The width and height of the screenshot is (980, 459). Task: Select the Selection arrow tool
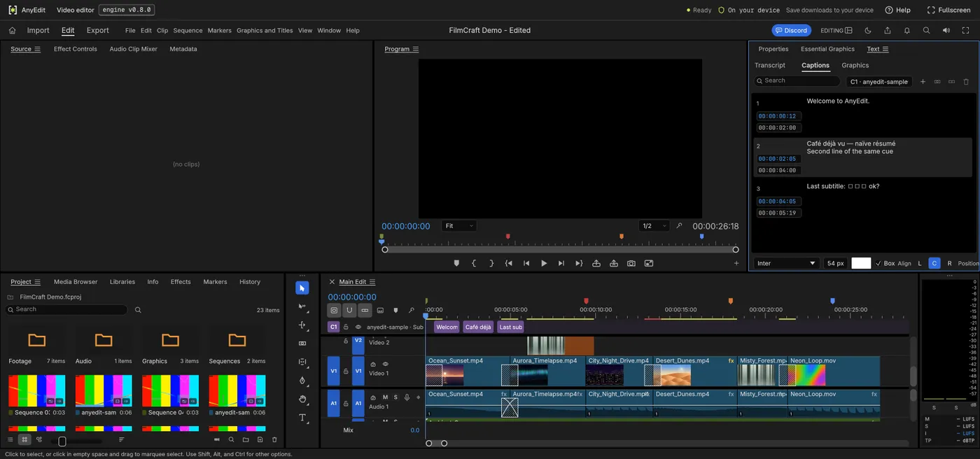pyautogui.click(x=302, y=288)
